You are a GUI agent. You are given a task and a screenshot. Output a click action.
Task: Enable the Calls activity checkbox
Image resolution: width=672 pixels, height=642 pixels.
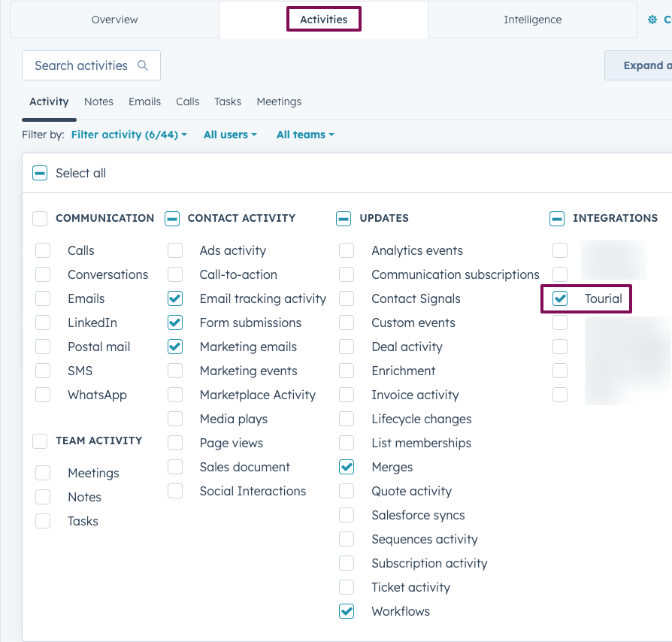pos(43,251)
